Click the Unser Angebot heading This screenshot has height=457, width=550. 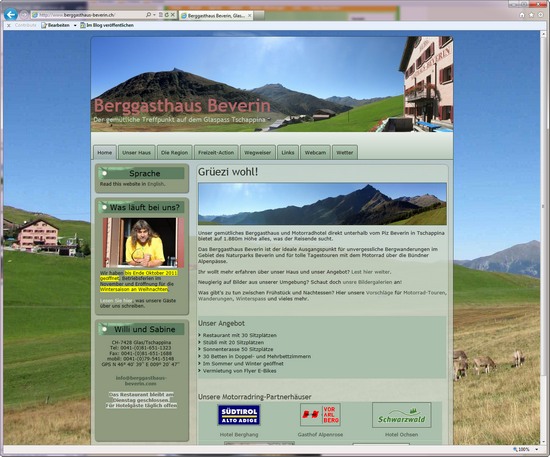221,323
